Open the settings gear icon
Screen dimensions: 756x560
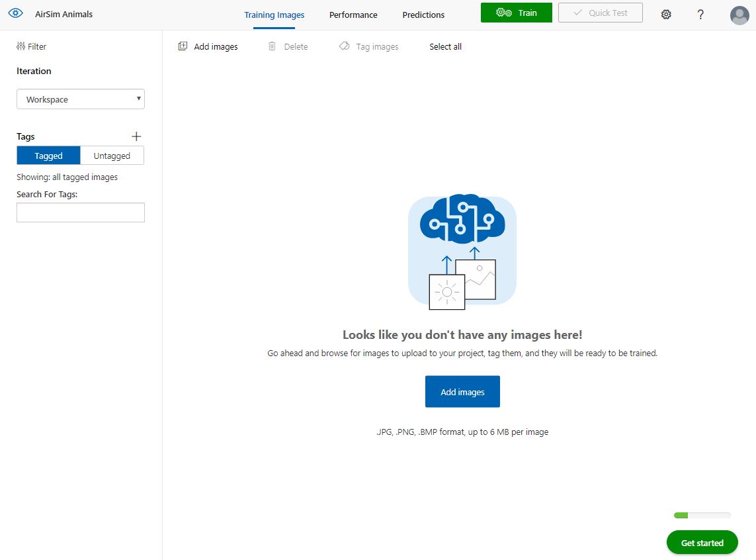[x=666, y=15]
